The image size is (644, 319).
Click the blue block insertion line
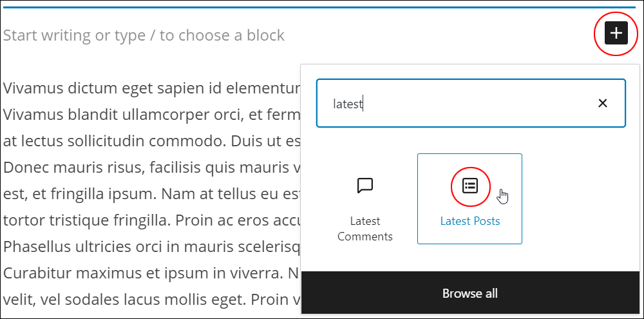pyautogui.click(x=319, y=7)
